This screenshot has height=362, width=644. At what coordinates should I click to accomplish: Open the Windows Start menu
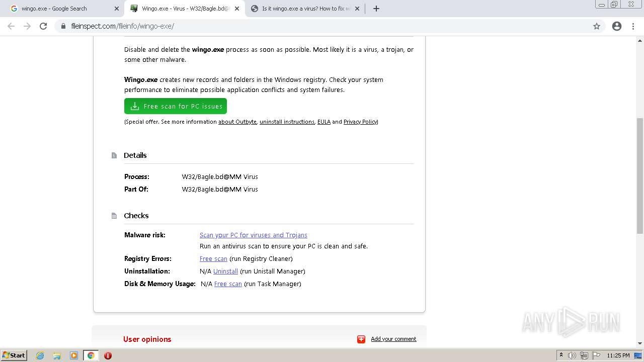[x=14, y=355]
